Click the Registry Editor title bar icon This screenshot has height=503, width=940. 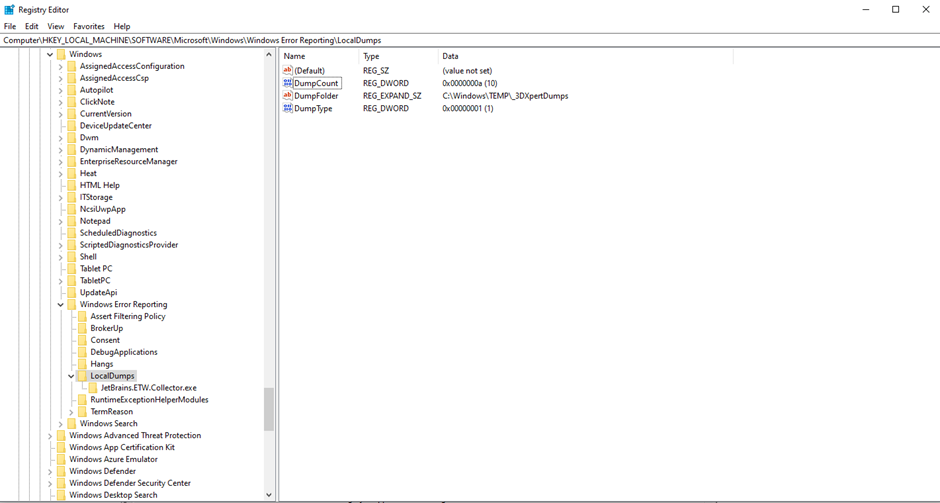[x=9, y=9]
